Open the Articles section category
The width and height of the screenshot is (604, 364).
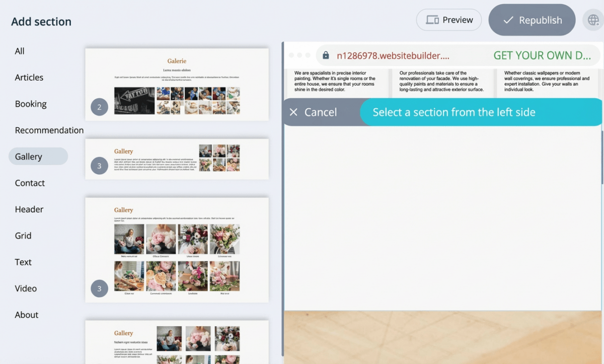coord(29,78)
